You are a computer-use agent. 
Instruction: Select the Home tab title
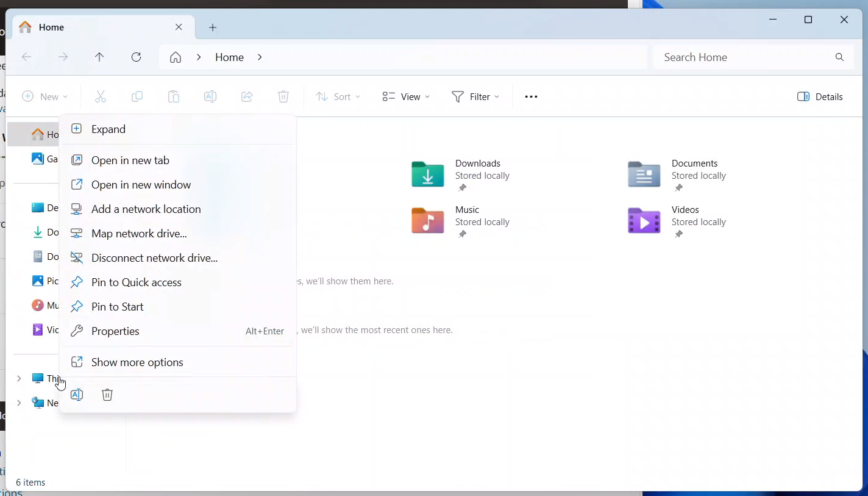(51, 27)
